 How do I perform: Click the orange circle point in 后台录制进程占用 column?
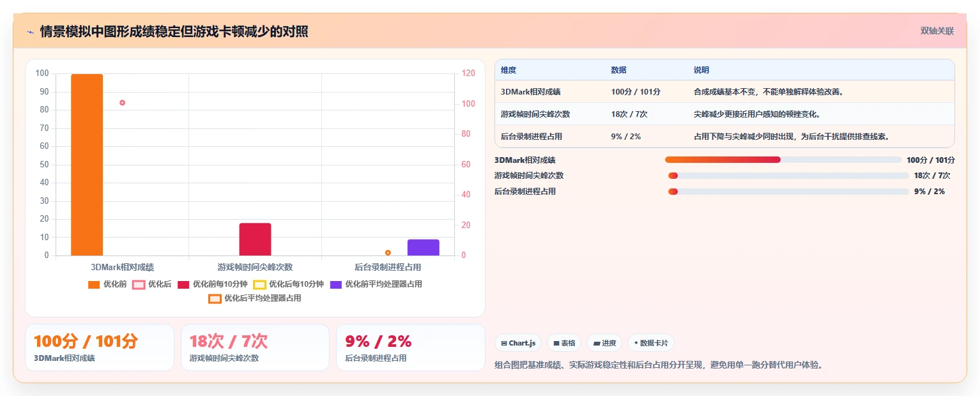coord(388,253)
